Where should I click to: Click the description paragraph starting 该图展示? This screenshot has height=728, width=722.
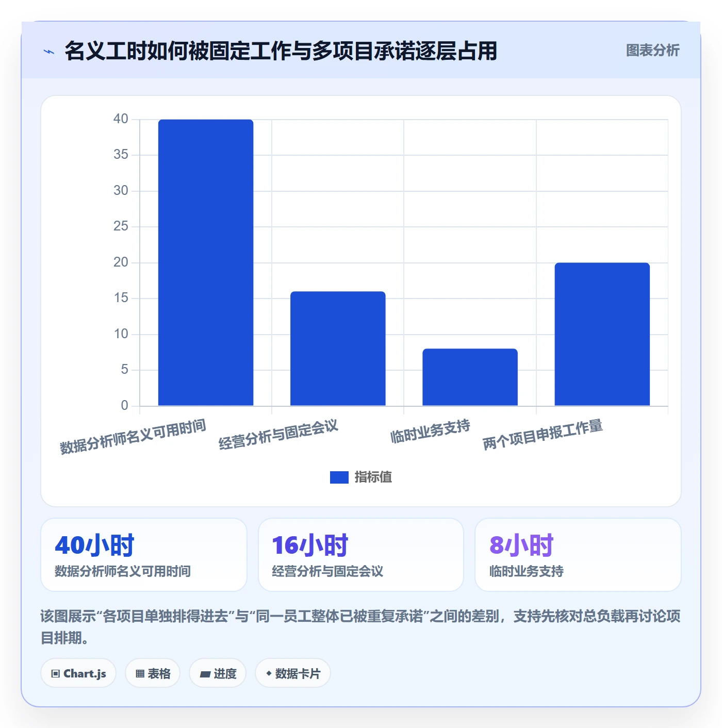point(360,627)
